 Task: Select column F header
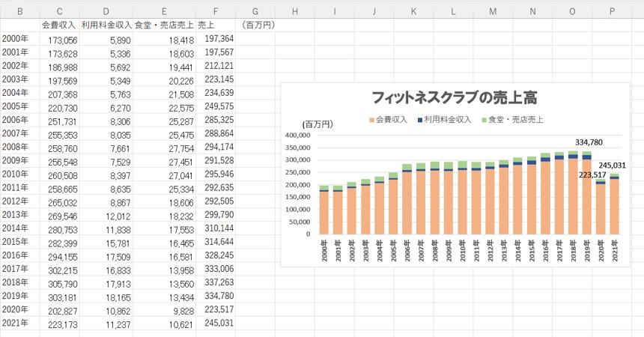pyautogui.click(x=216, y=12)
